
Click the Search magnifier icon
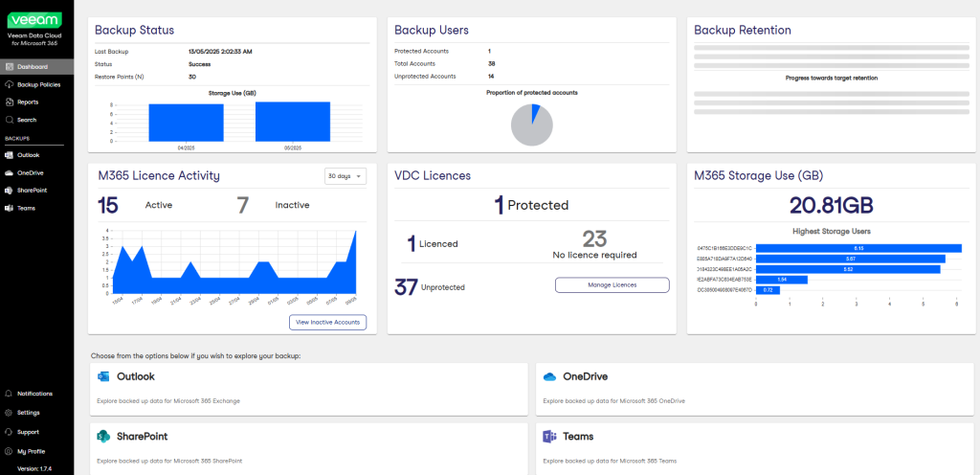pos(9,120)
